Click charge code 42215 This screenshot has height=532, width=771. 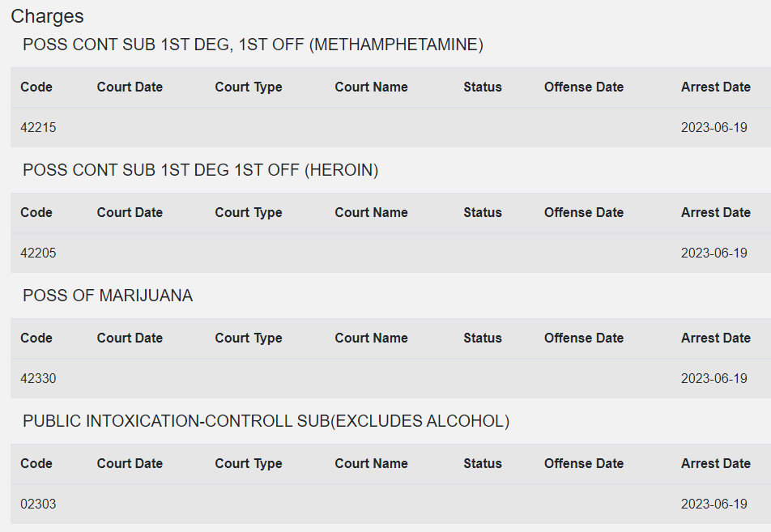38,128
